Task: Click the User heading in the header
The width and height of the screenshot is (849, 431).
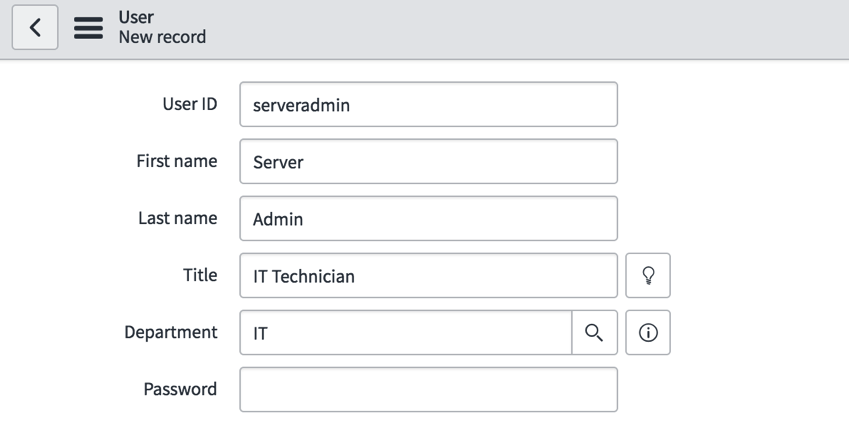Action: coord(136,17)
